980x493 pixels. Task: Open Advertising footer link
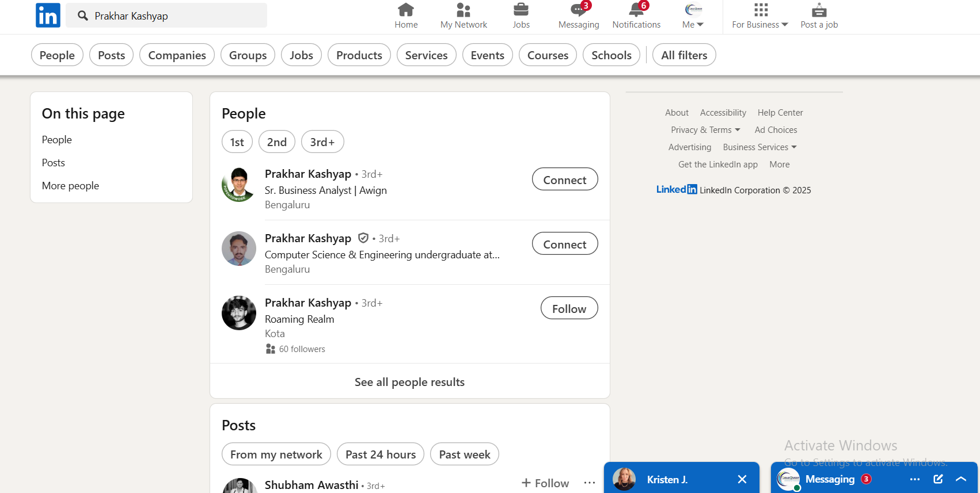690,147
